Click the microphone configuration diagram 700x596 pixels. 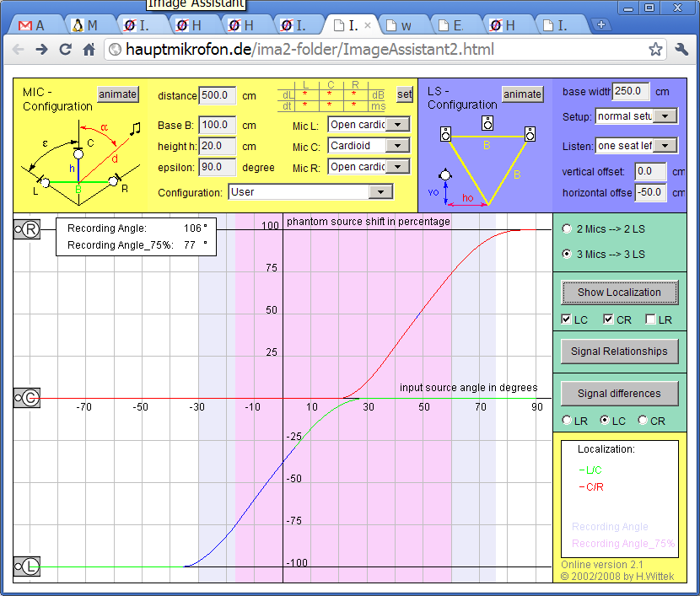pos(79,163)
